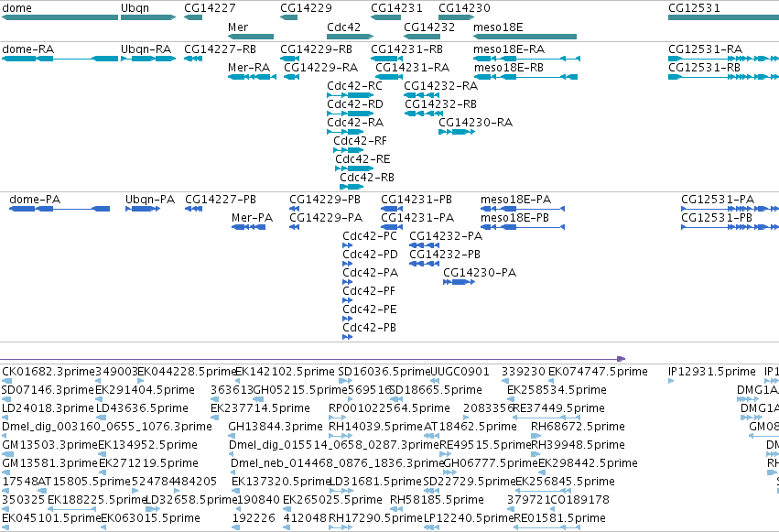Click the Cdc42-RC transcript
The image size is (779, 532).
pyautogui.click(x=351, y=95)
